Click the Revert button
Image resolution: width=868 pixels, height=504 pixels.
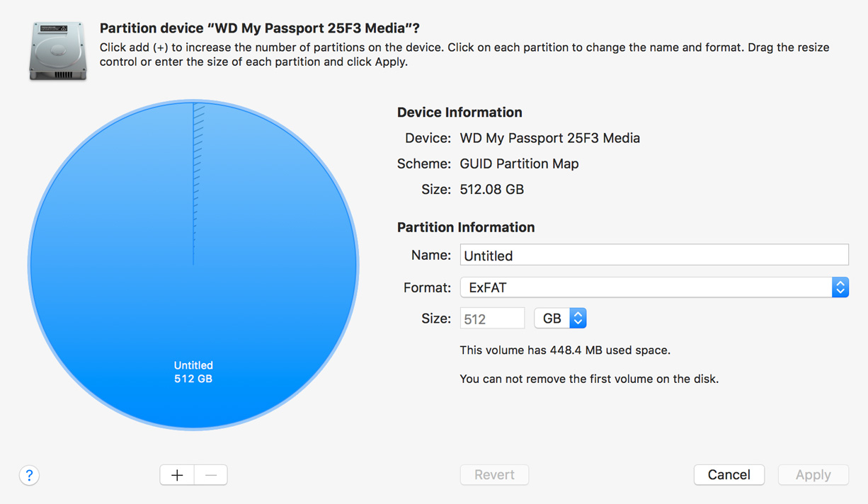click(x=494, y=474)
